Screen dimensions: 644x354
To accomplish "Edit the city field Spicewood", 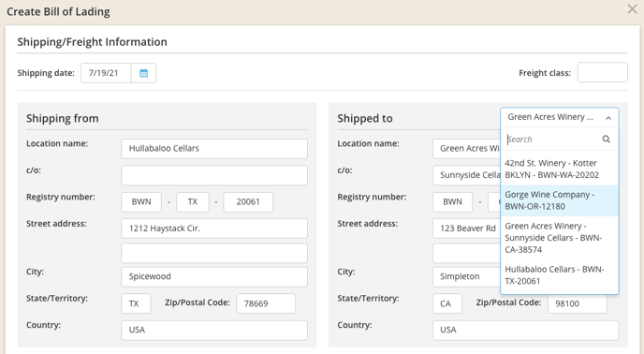I will [x=214, y=276].
